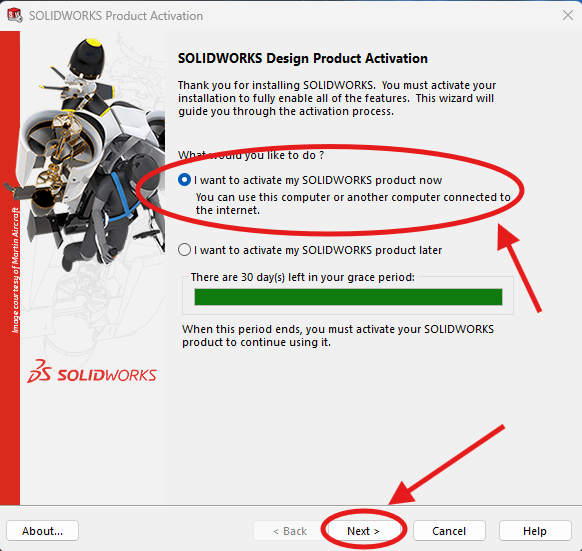
Task: Click the 'activate my SOLIDWORKS product now' label text
Action: pyautogui.click(x=318, y=180)
